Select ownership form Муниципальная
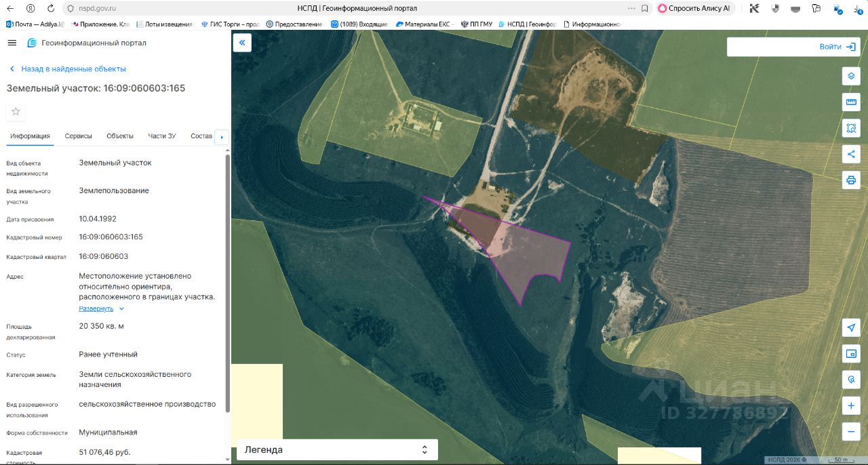The width and height of the screenshot is (868, 465). pyautogui.click(x=108, y=432)
